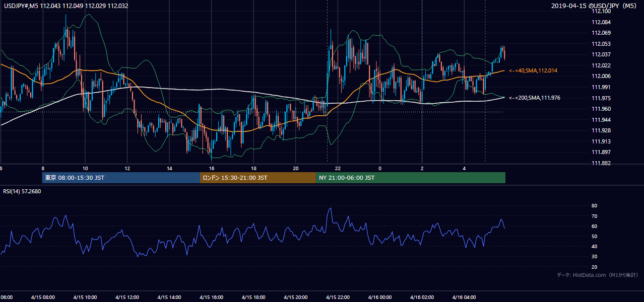Click price axis value 111.960
The image size is (644, 302).
tap(602, 109)
